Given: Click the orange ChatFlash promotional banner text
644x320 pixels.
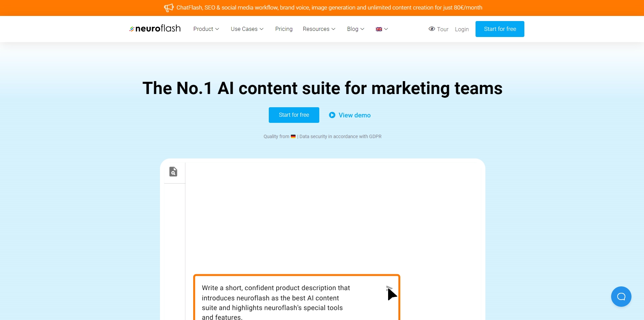Looking at the screenshot, I should tap(329, 7).
